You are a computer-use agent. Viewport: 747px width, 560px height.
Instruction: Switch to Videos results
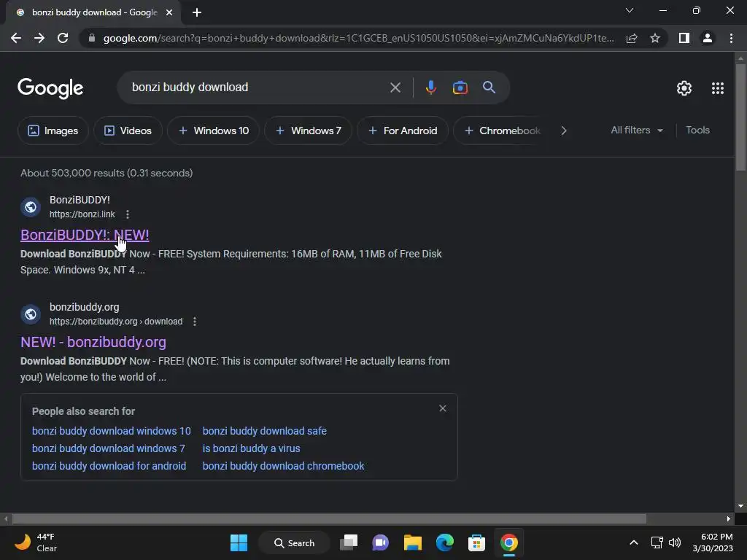tap(128, 131)
